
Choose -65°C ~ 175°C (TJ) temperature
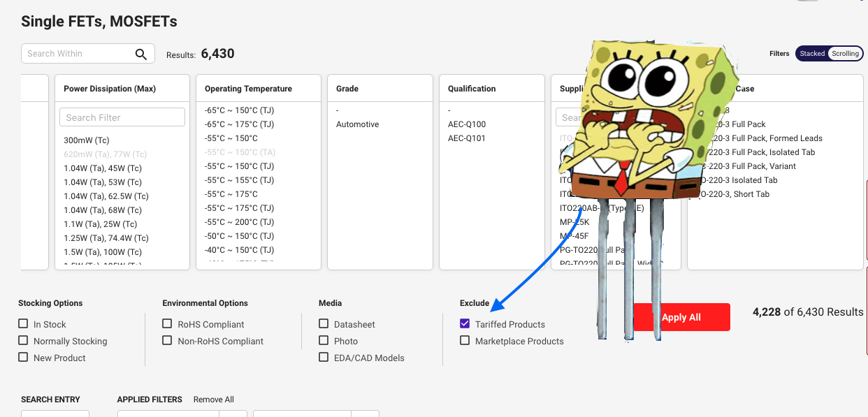[239, 124]
